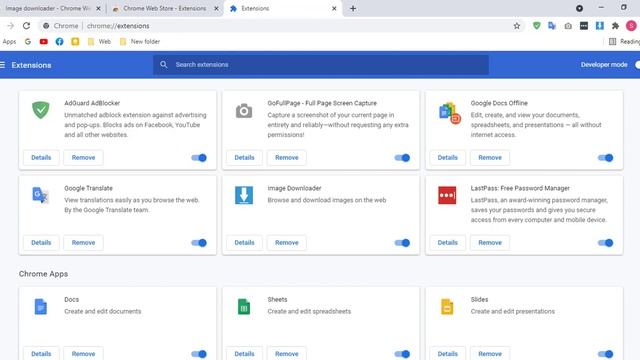
Task: Open the Reading list
Action: tap(624, 41)
